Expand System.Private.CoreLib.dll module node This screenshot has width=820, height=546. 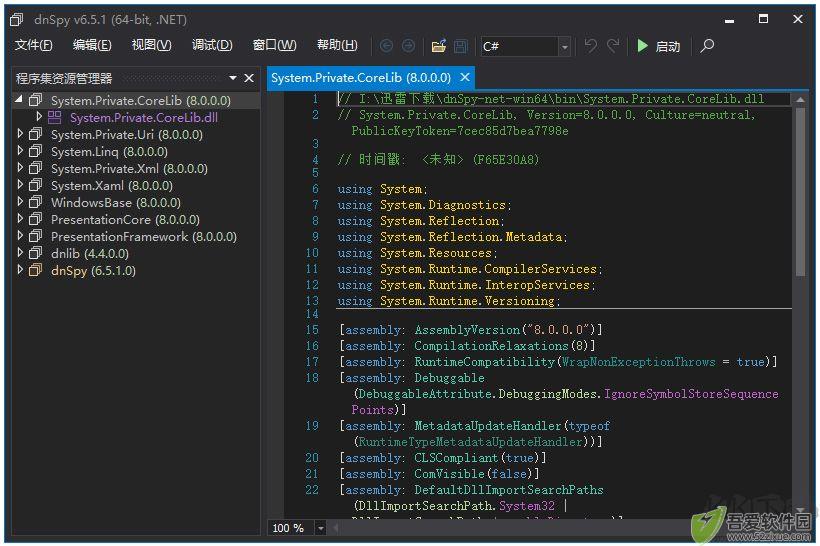(x=38, y=117)
